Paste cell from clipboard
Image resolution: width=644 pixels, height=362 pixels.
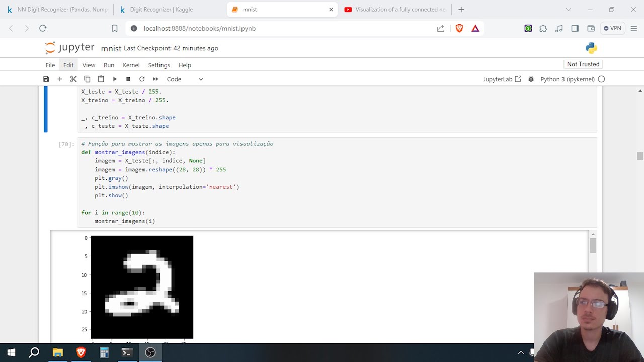tap(101, 79)
